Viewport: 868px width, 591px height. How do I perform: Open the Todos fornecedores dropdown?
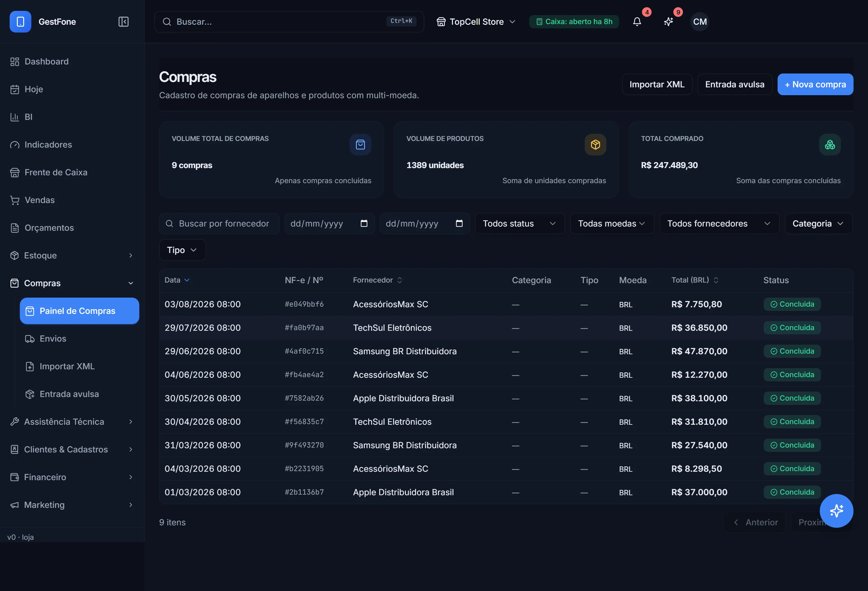[719, 224]
